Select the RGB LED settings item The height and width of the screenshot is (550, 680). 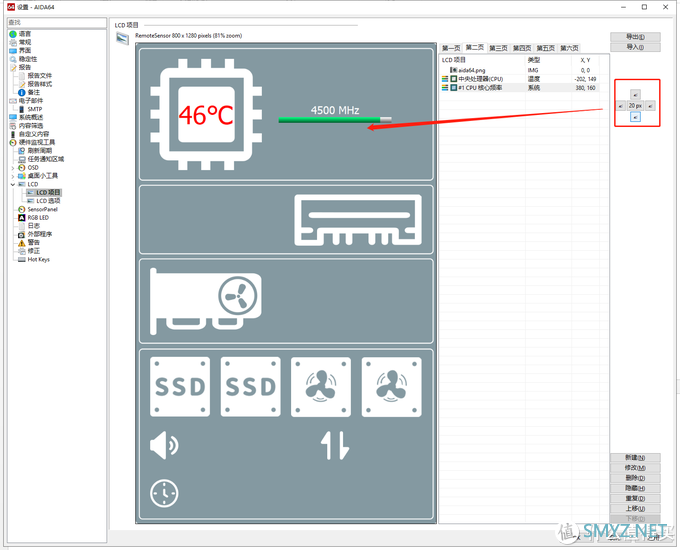[38, 217]
